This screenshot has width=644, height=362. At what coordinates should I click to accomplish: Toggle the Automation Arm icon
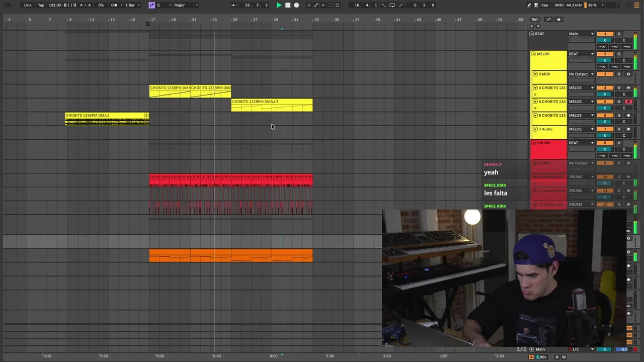tap(316, 5)
